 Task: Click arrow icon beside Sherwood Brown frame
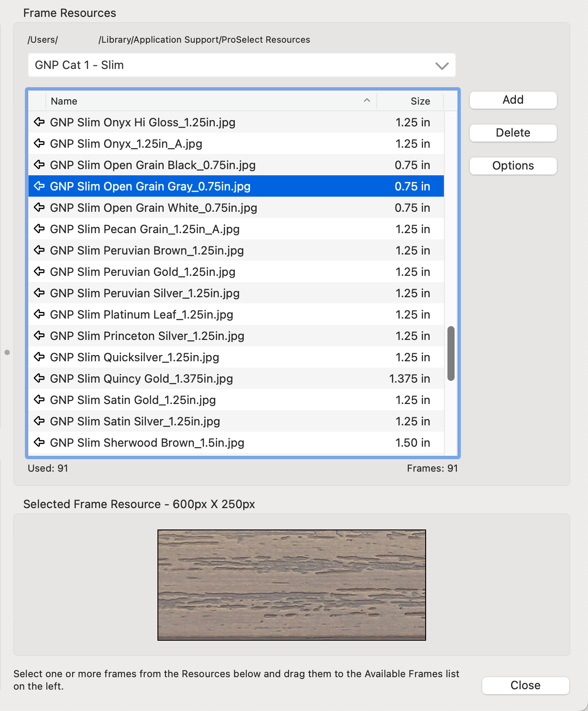pyautogui.click(x=39, y=442)
